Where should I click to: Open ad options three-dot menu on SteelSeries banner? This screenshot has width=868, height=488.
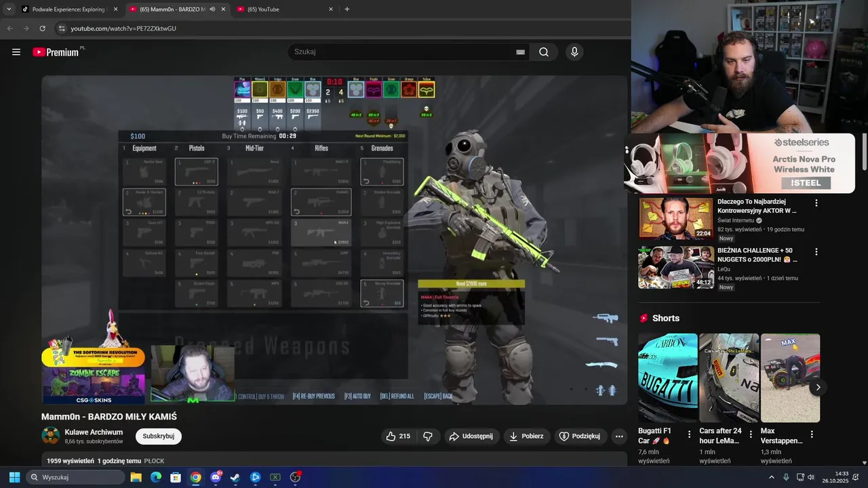click(x=627, y=150)
